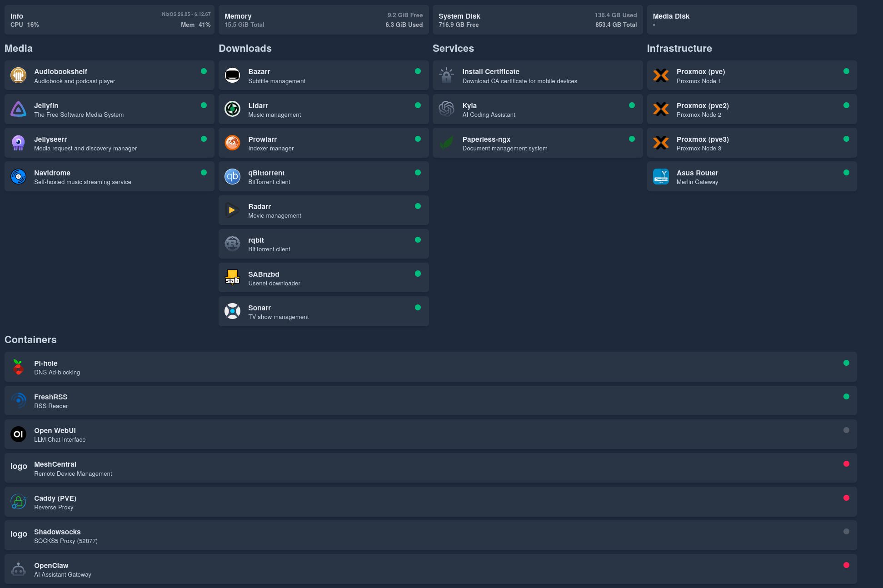Click the gray status dot on Open WebUI

coord(846,430)
